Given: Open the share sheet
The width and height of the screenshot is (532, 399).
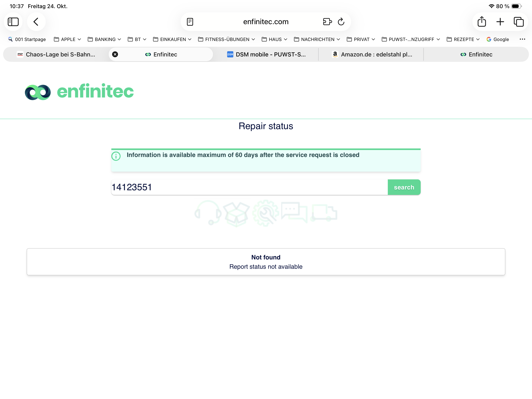Looking at the screenshot, I should pyautogui.click(x=482, y=22).
